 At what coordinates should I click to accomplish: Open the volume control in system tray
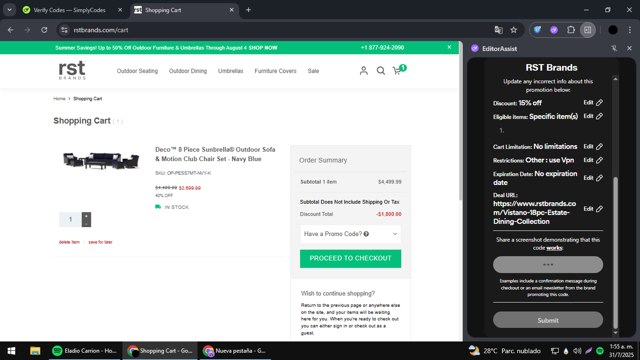[x=577, y=351]
